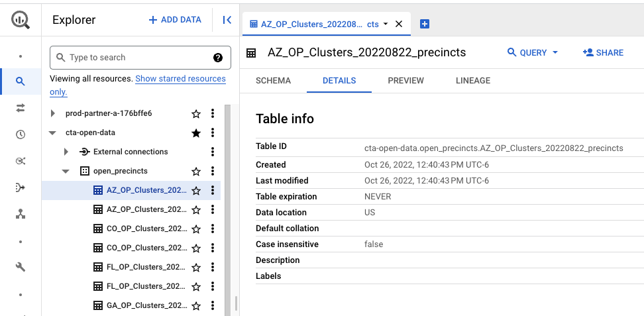
Task: Click the Table ID value text
Action: tap(494, 148)
